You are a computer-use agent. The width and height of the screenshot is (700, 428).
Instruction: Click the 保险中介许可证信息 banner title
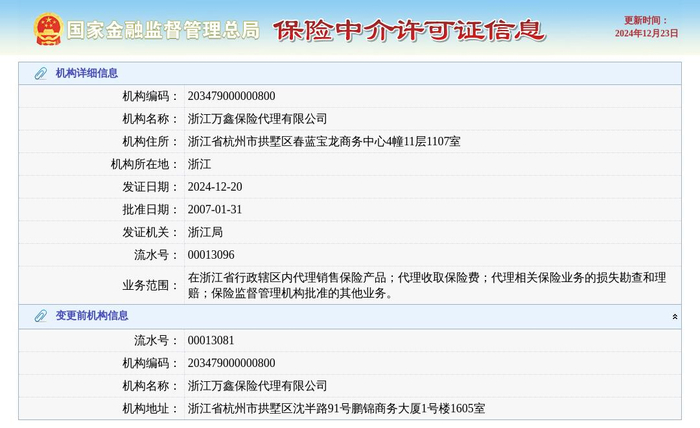(409, 30)
